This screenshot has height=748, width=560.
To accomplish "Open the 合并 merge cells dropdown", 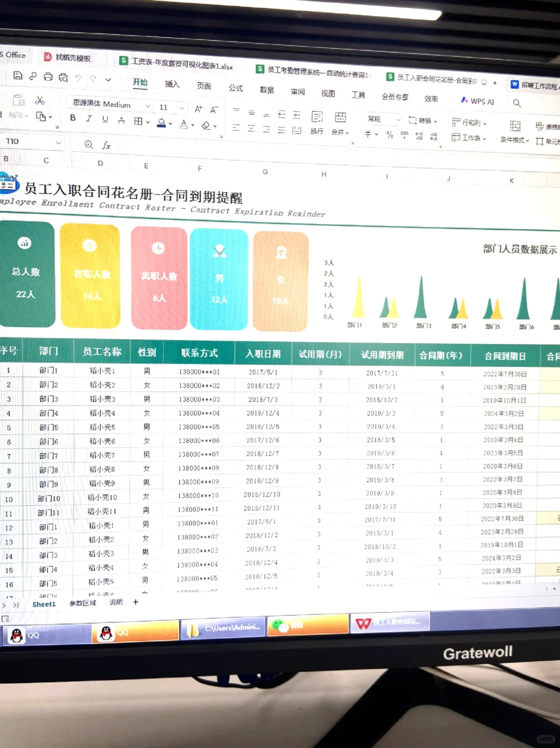I will [339, 132].
